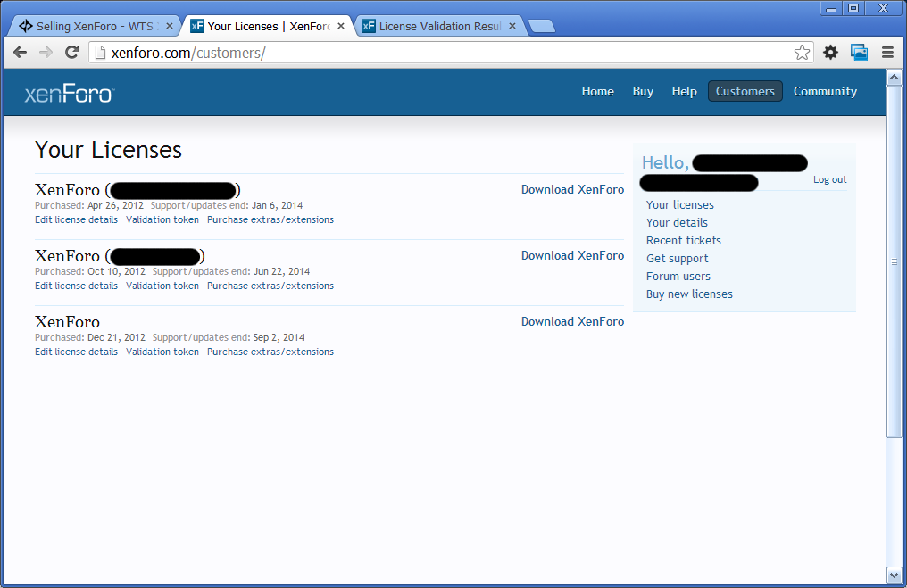Click the Sep 2, 2014 support end date
The image size is (907, 588).
279,337
